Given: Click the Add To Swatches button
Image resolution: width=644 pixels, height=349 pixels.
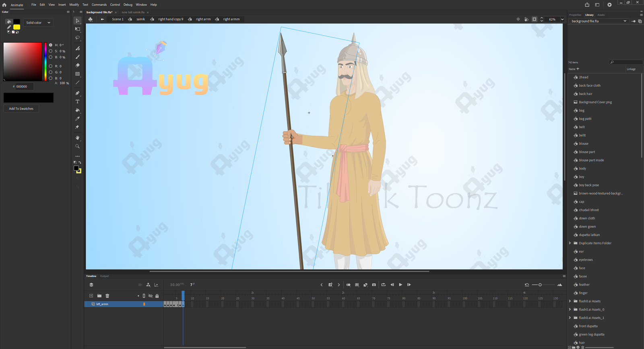Looking at the screenshot, I should (21, 109).
